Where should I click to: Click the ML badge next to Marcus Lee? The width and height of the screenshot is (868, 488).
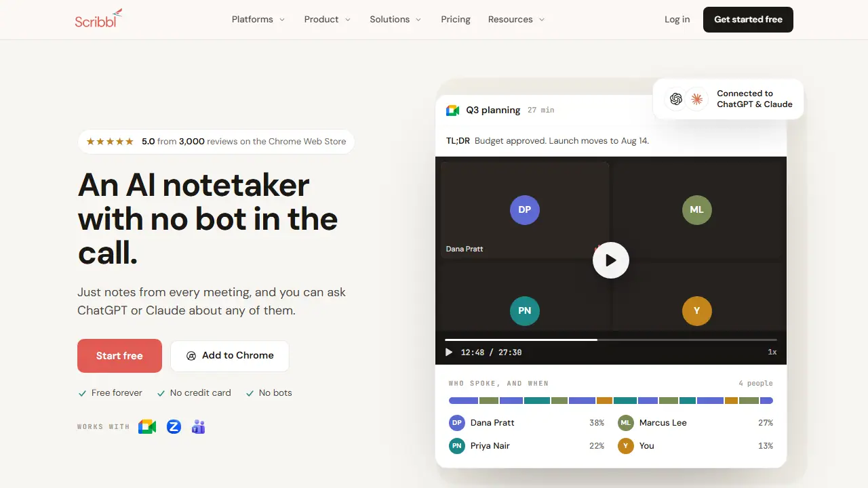[x=626, y=423]
